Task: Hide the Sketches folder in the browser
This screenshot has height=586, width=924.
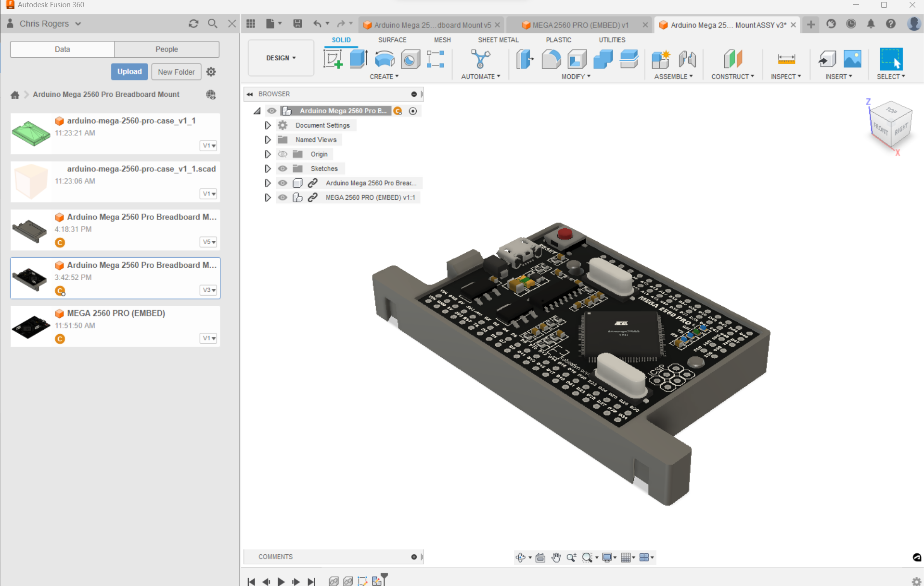Action: pos(282,169)
